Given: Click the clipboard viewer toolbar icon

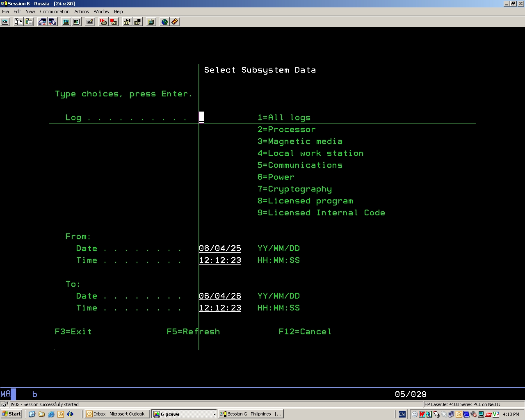Looking at the screenshot, I should 151,22.
